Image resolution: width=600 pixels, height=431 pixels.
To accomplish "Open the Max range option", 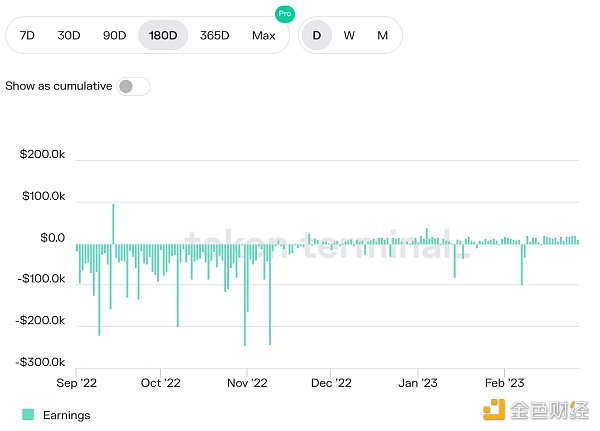I will click(263, 35).
